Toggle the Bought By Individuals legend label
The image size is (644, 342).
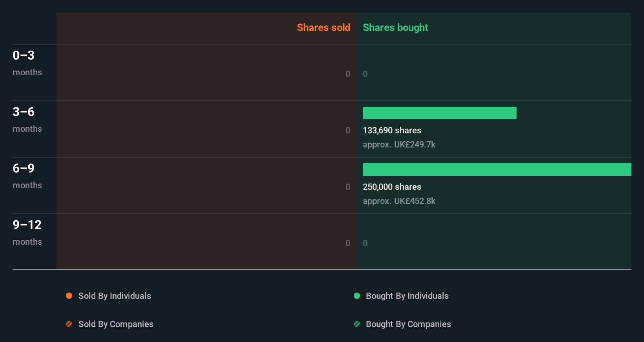pos(407,296)
